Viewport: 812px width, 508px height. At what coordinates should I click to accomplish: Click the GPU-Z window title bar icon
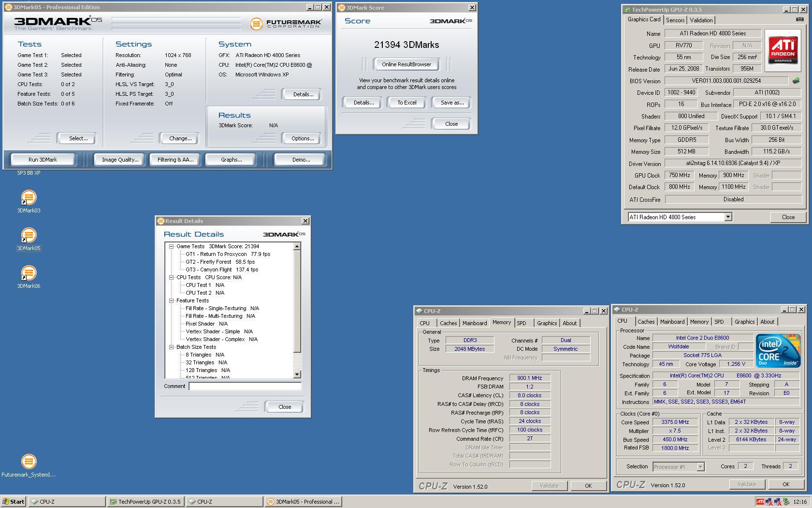click(627, 9)
